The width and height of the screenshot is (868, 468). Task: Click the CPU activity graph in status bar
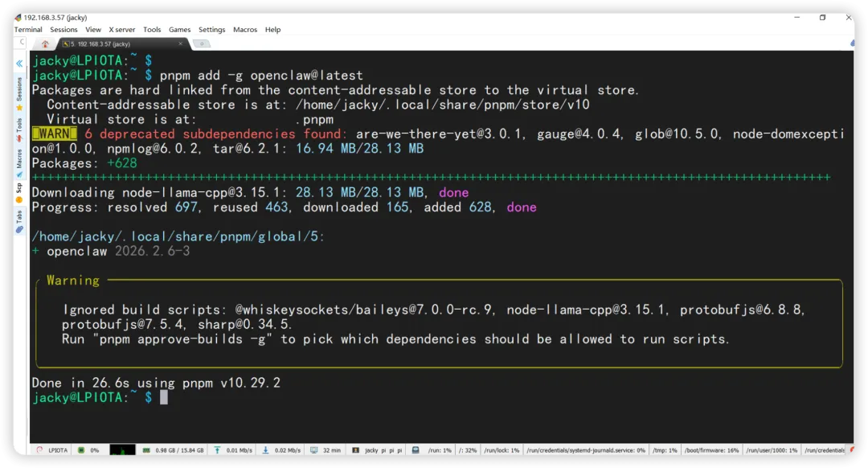[122, 450]
